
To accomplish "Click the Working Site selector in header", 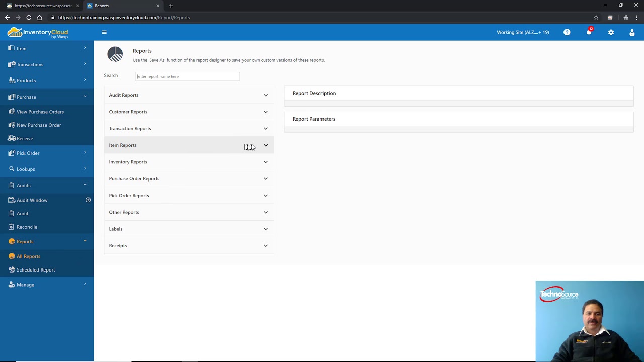I will pos(523,32).
